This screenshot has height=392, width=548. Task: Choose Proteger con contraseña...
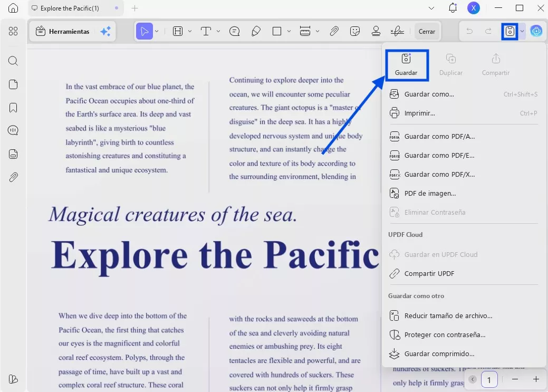(x=463, y=334)
